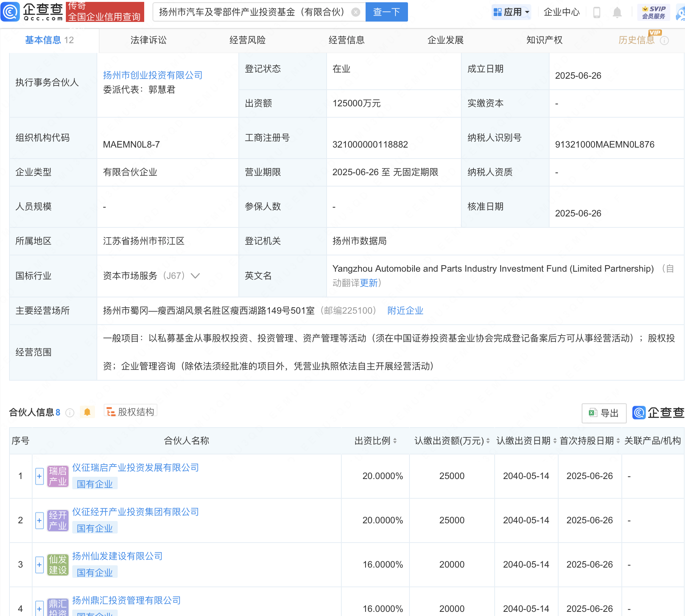This screenshot has width=685, height=616.
Task: Click the info icon beside 历史信息
Action: [x=665, y=40]
